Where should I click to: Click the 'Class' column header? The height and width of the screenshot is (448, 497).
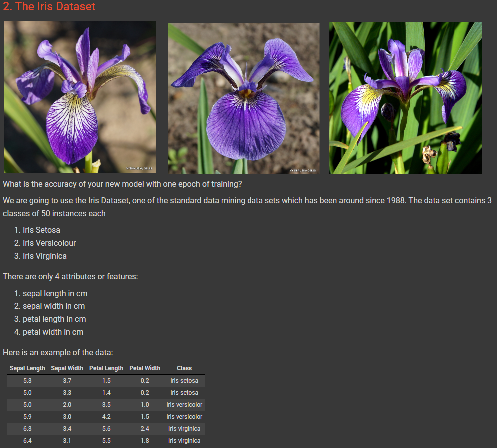tap(184, 368)
